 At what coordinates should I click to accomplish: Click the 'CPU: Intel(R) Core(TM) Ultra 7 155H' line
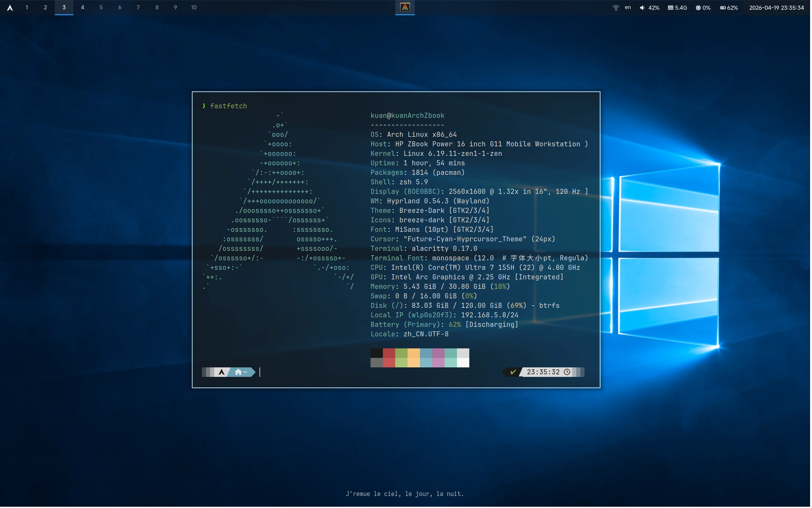click(476, 268)
